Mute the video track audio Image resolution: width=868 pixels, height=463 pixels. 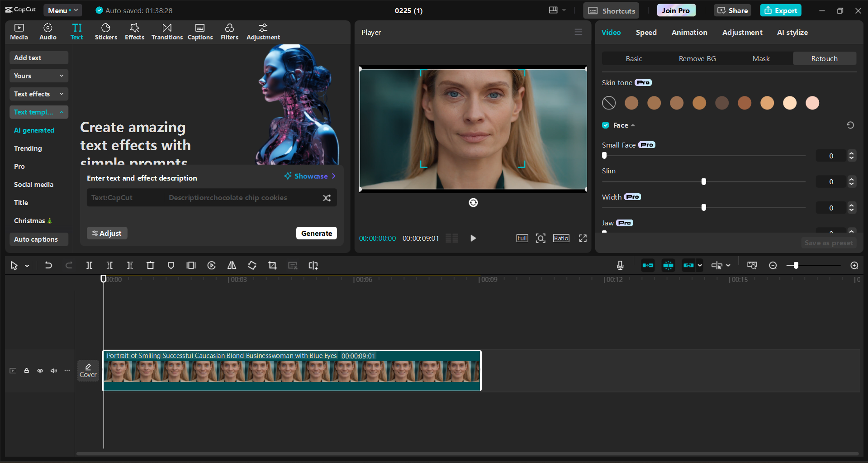tap(54, 371)
